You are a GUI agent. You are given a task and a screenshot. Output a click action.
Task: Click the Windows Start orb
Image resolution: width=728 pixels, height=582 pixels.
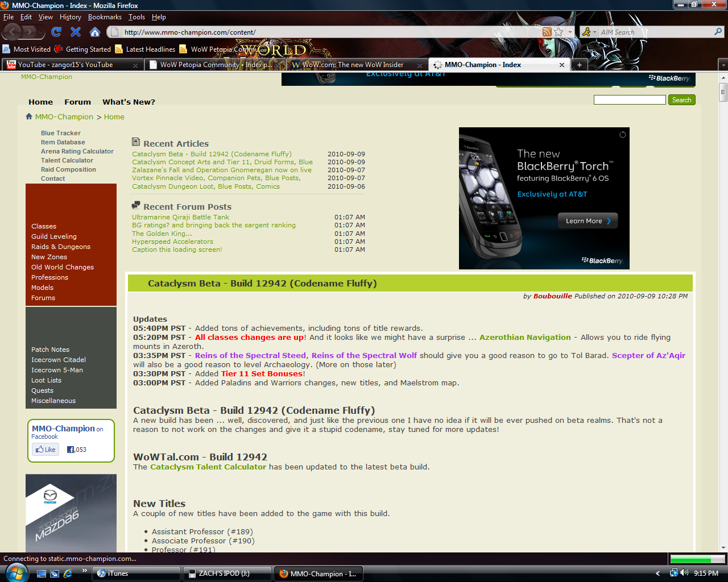click(16, 573)
